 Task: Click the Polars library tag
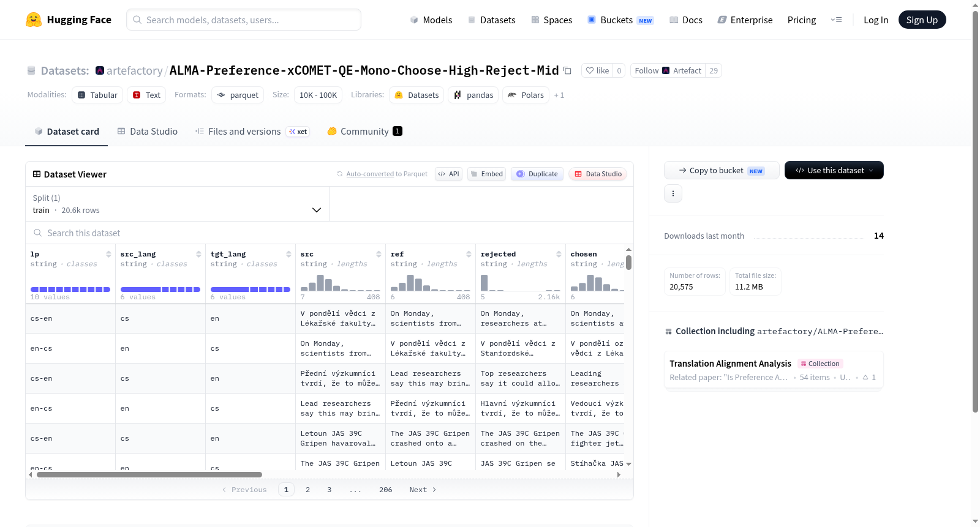(x=526, y=95)
